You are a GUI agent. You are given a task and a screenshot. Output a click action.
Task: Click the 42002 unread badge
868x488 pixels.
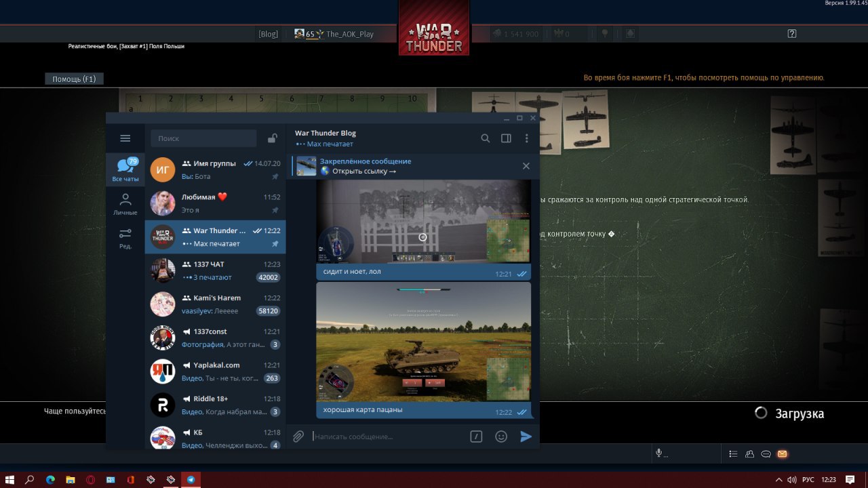[x=269, y=277]
